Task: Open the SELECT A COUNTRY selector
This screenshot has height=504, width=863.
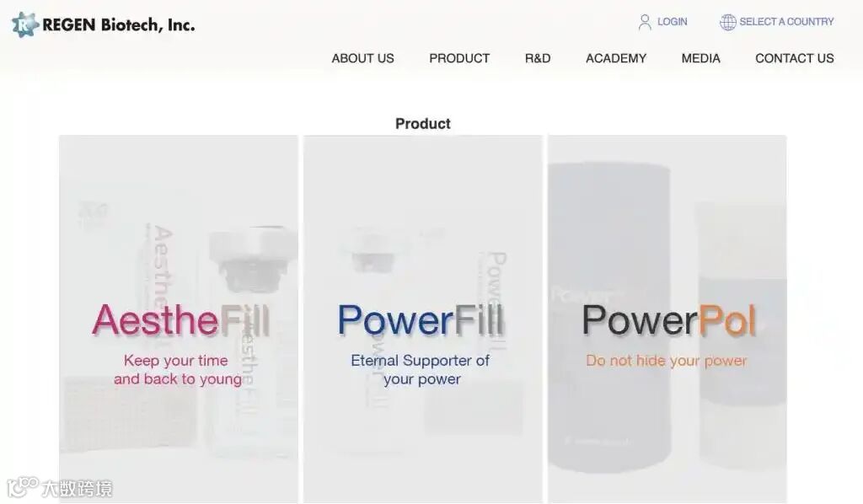Action: point(786,22)
